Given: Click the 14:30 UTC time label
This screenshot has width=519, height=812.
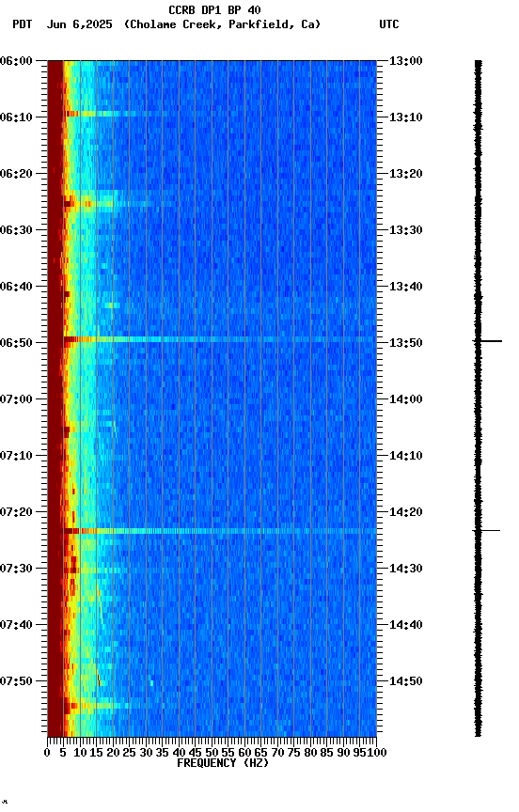Looking at the screenshot, I should pyautogui.click(x=406, y=570).
